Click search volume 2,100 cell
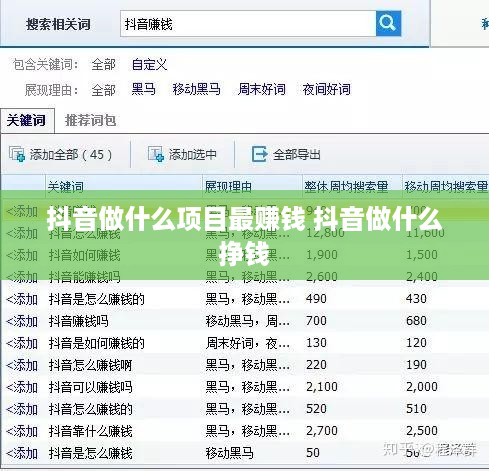Image resolution: width=489 pixels, height=471 pixels. tap(322, 387)
